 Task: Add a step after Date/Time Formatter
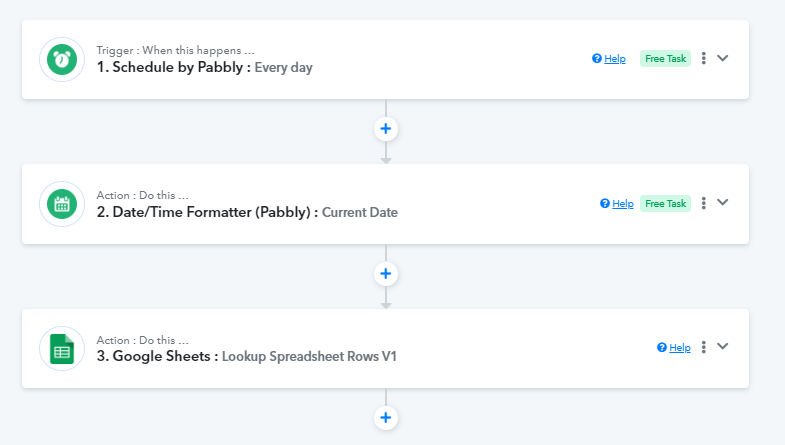[x=385, y=273]
